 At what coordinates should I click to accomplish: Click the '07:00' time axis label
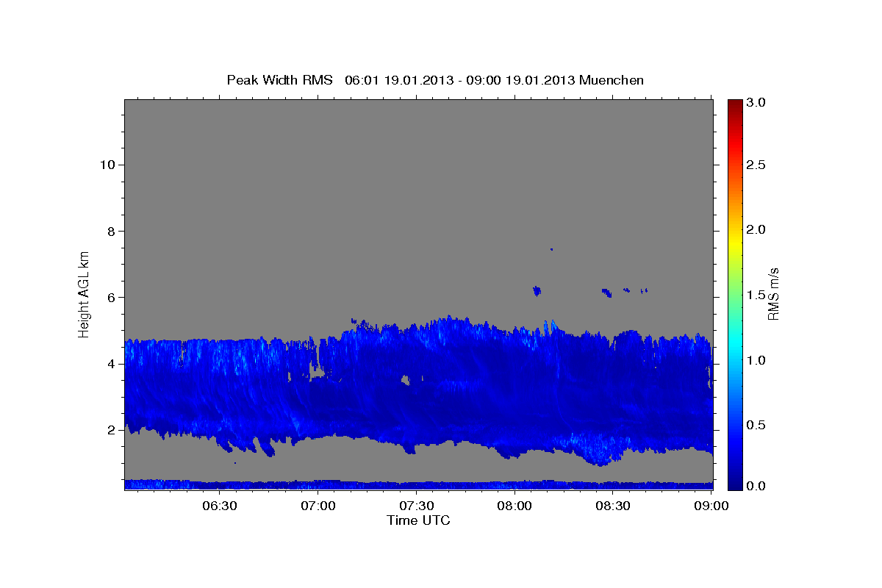[318, 506]
